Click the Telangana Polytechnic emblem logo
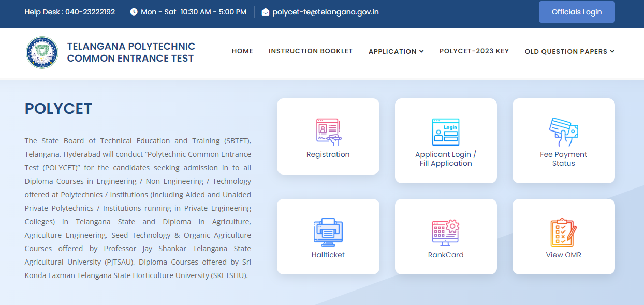Screen dimensions: 644x305 point(42,52)
